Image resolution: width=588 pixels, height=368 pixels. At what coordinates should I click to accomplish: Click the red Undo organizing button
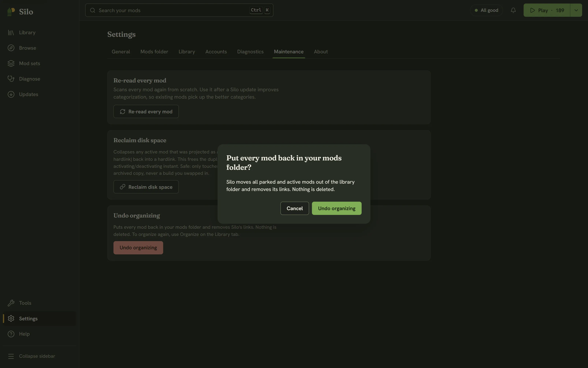click(x=138, y=248)
